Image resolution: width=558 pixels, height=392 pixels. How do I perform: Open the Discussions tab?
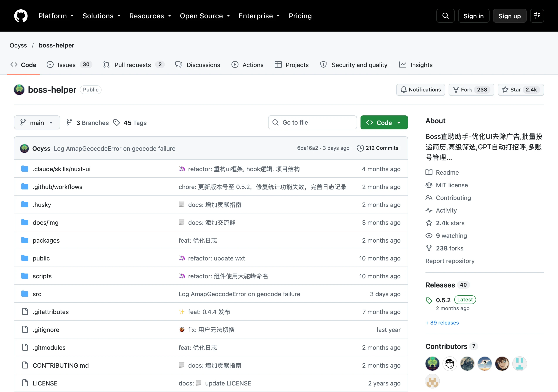coord(198,65)
